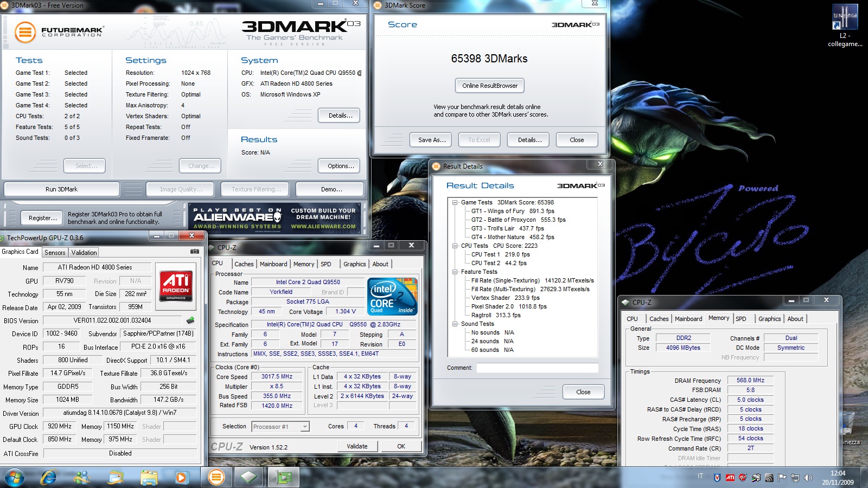Open the Mainboard tab in the center CPU-Z window
868x488 pixels.
coord(273,264)
